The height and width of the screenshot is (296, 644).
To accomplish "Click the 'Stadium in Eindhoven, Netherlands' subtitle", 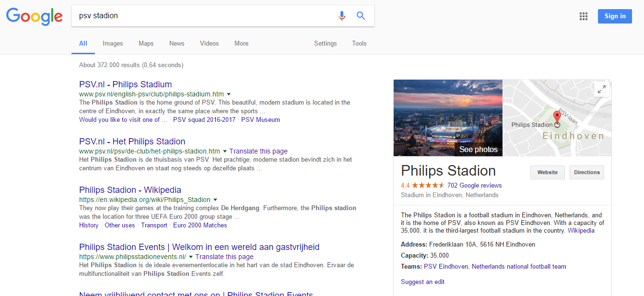I will (x=450, y=195).
